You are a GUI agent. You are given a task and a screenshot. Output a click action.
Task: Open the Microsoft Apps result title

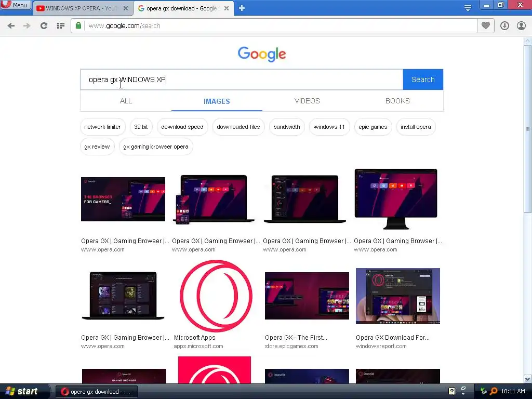(x=194, y=338)
